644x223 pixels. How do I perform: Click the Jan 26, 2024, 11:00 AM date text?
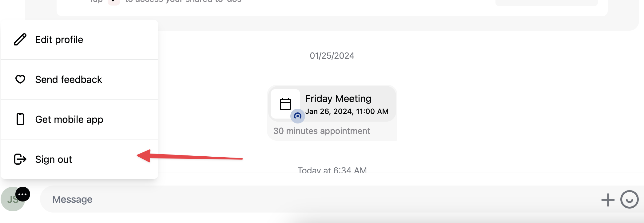347,111
